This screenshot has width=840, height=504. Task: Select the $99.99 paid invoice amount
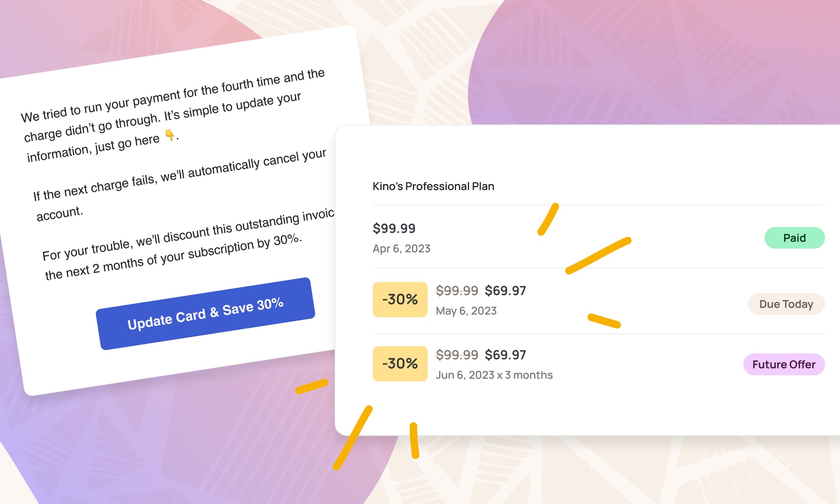394,229
